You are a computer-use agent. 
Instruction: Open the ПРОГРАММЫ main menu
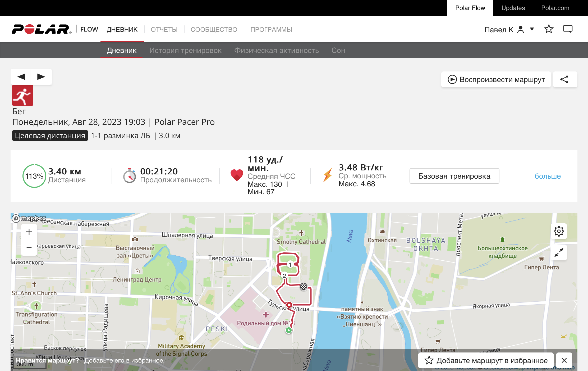click(x=271, y=30)
